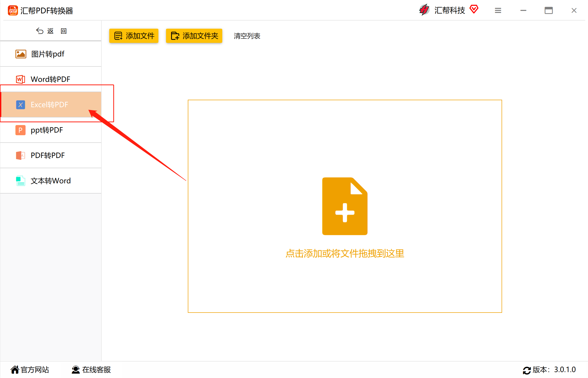Click the 版本: 3.0.1.0 text
The width and height of the screenshot is (588, 378).
tap(554, 370)
